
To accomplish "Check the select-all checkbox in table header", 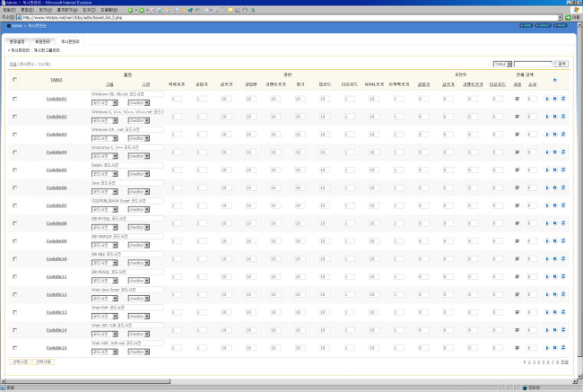I will coord(14,80).
